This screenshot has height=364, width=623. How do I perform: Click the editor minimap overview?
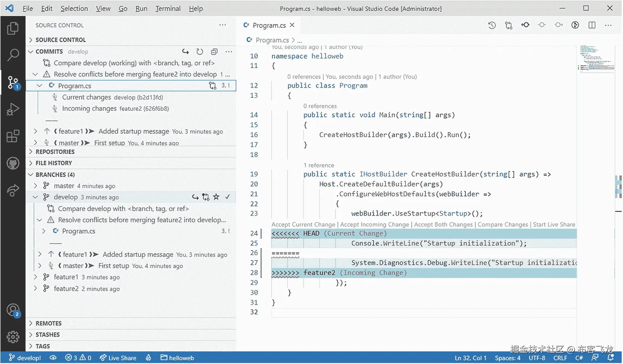coord(597,58)
